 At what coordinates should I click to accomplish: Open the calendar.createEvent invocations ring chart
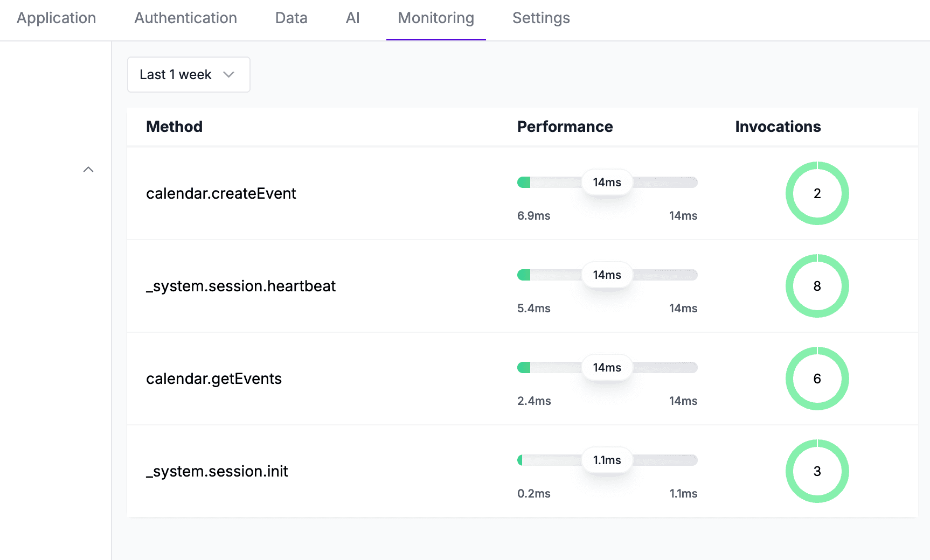click(x=817, y=193)
